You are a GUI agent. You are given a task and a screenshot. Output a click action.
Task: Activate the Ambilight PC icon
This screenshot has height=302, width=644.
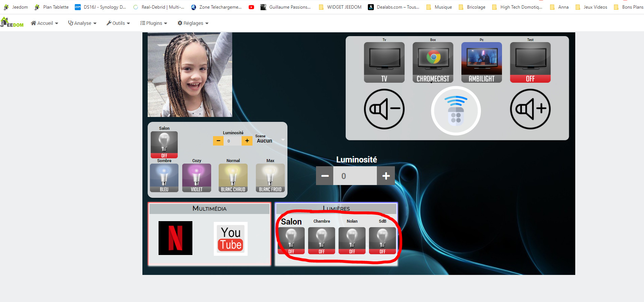(482, 62)
